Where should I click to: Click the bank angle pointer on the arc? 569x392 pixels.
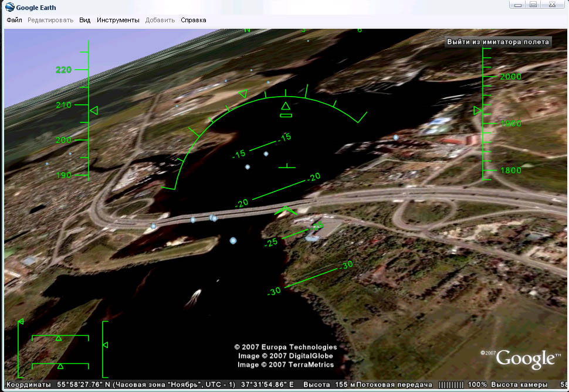243,94
